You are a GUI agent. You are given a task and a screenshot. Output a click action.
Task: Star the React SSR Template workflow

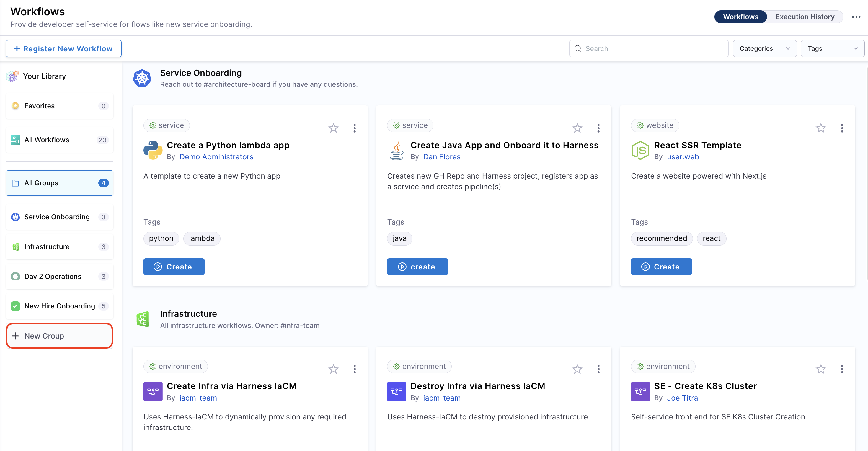tap(820, 128)
